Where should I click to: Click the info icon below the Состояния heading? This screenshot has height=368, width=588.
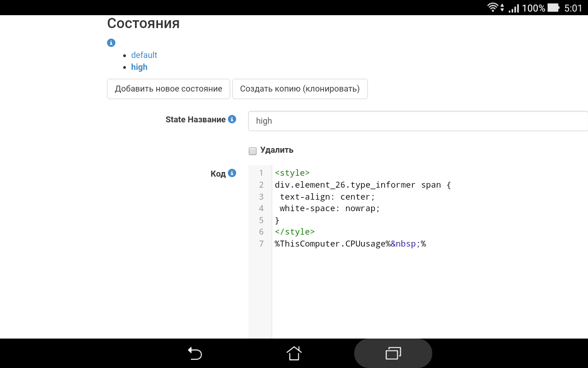[111, 42]
